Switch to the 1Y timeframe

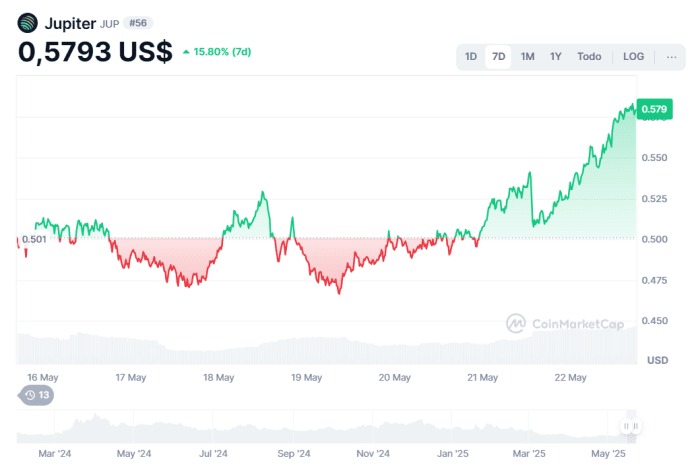coord(555,57)
